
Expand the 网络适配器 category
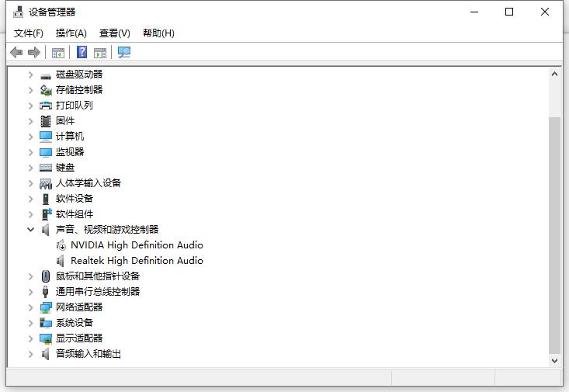[x=30, y=307]
